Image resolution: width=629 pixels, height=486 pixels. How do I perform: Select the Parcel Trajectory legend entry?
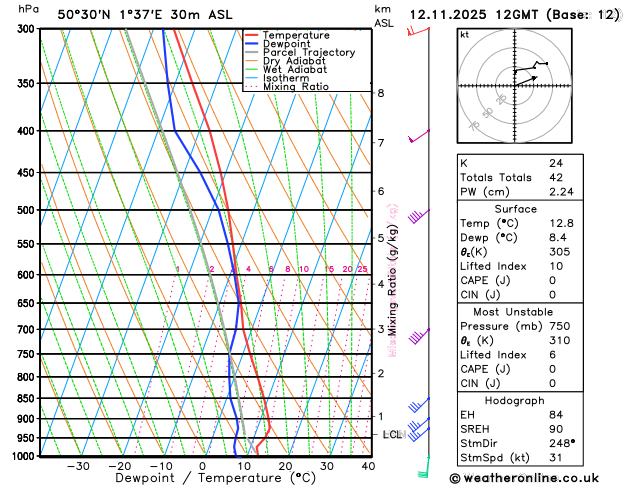(300, 53)
